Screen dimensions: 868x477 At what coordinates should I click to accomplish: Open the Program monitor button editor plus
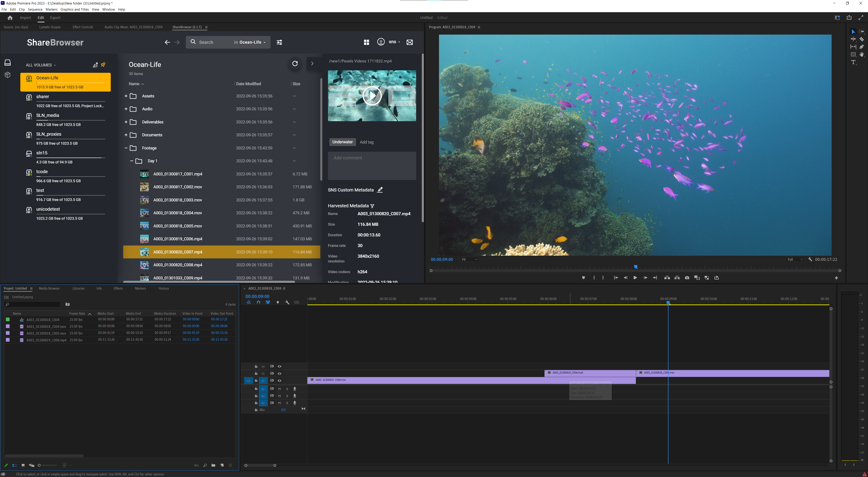pyautogui.click(x=836, y=278)
